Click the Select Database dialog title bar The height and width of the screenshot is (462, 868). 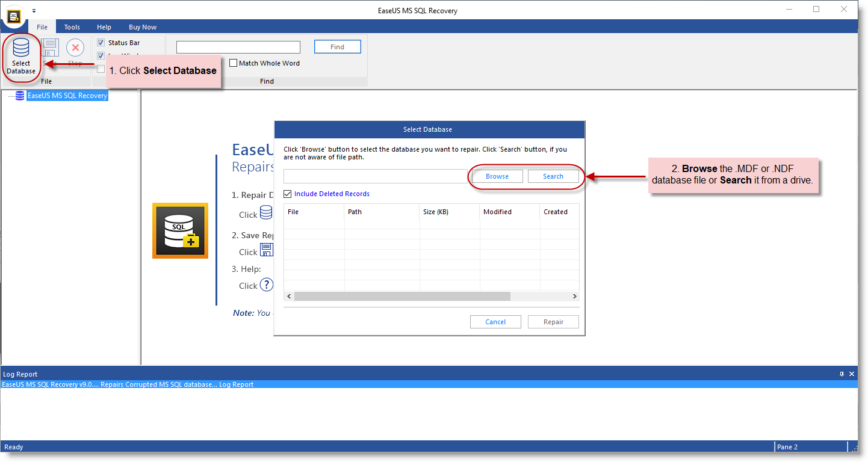click(x=429, y=129)
